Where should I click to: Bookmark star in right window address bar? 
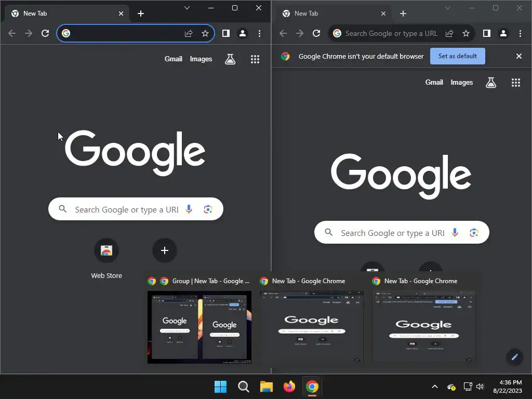click(x=466, y=33)
